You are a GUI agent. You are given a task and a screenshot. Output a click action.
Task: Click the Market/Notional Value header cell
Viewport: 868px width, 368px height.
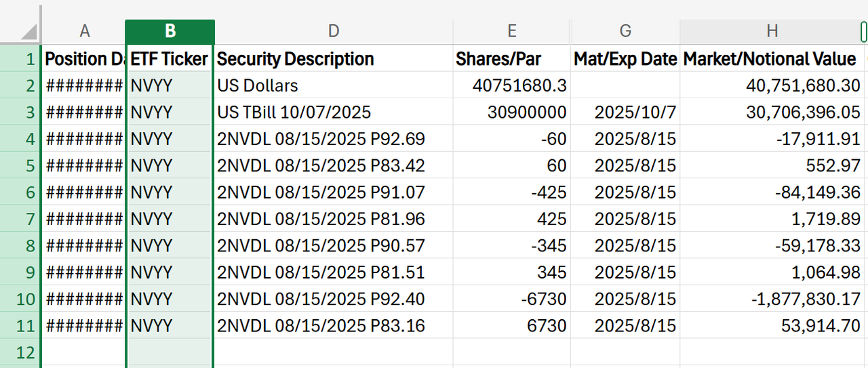772,59
